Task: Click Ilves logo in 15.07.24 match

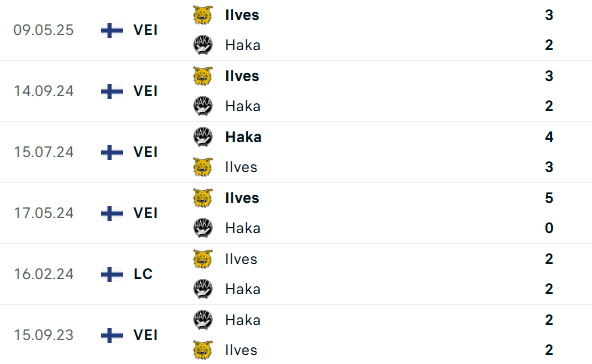Action: click(x=203, y=167)
